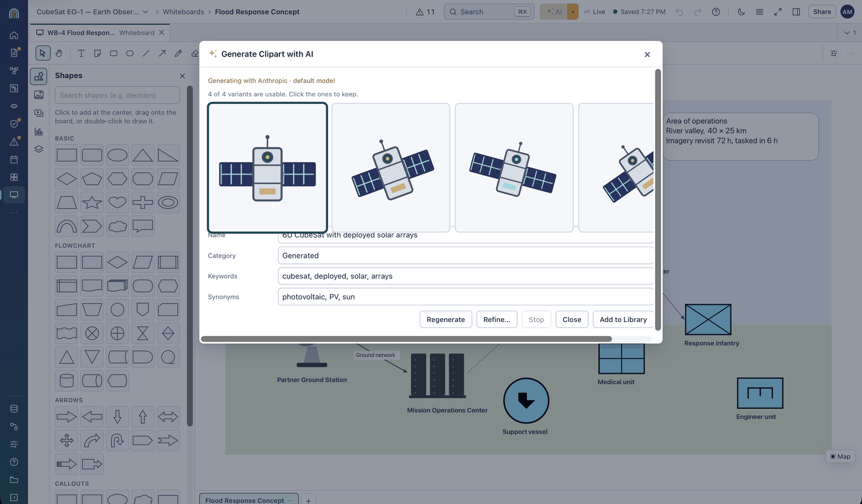The width and height of the screenshot is (862, 504).
Task: Toggle dark mode moon icon
Action: click(x=741, y=12)
